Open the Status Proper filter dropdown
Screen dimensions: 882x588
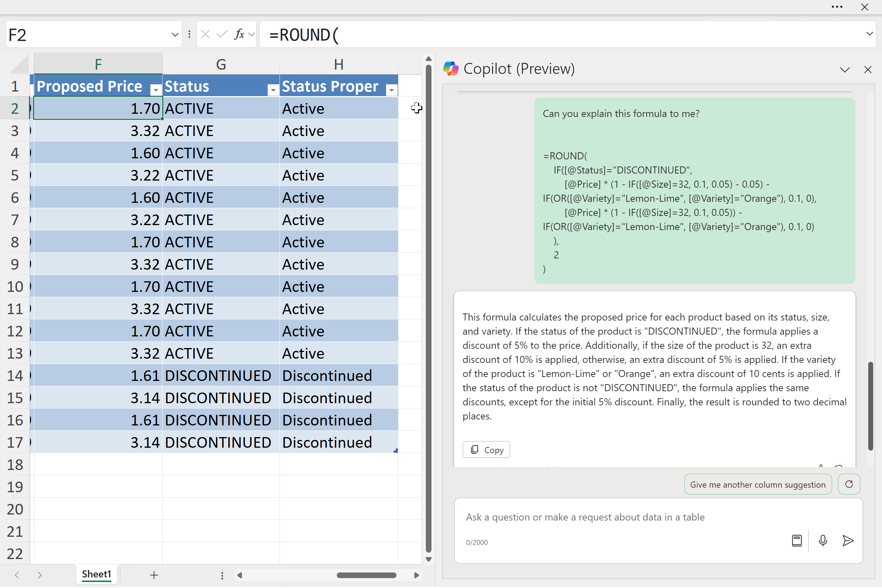click(x=392, y=89)
